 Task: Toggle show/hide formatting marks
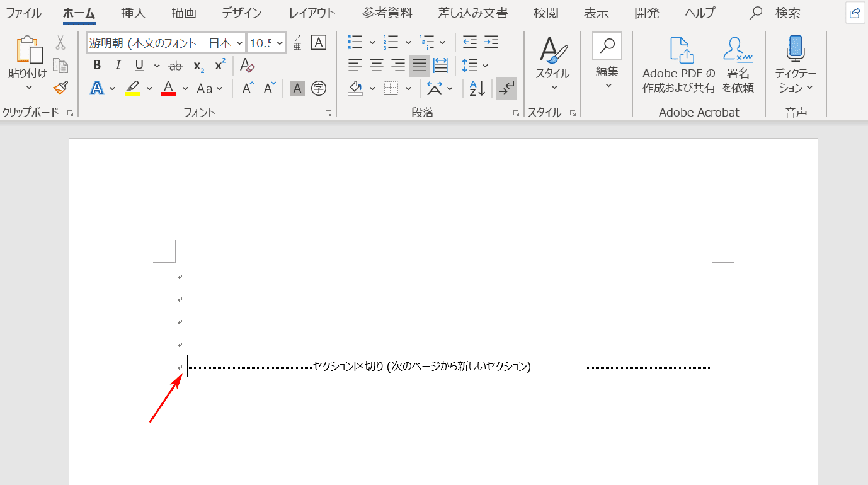coord(506,89)
